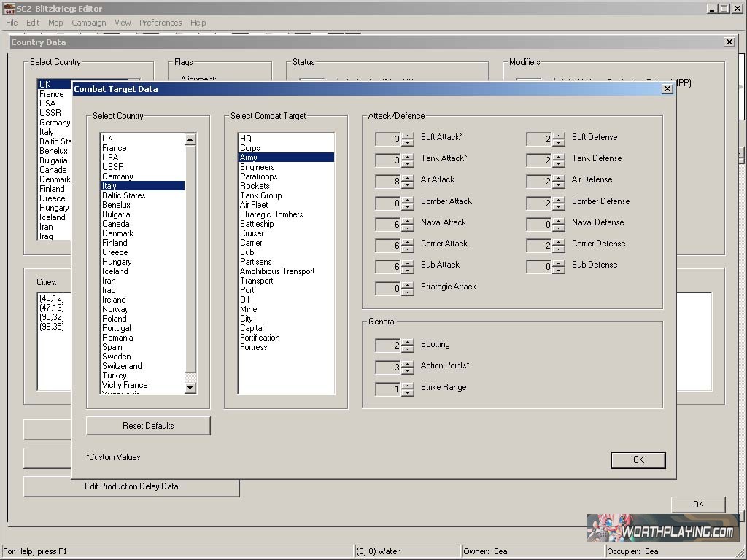747x560 pixels.
Task: Increase the Action Points spinner value
Action: (407, 363)
